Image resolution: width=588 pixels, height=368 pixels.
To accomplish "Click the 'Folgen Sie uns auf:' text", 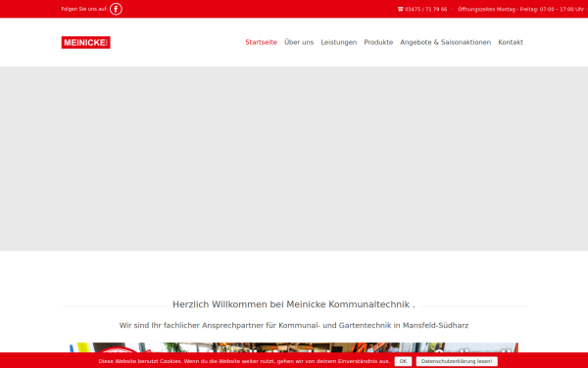I will tap(84, 9).
